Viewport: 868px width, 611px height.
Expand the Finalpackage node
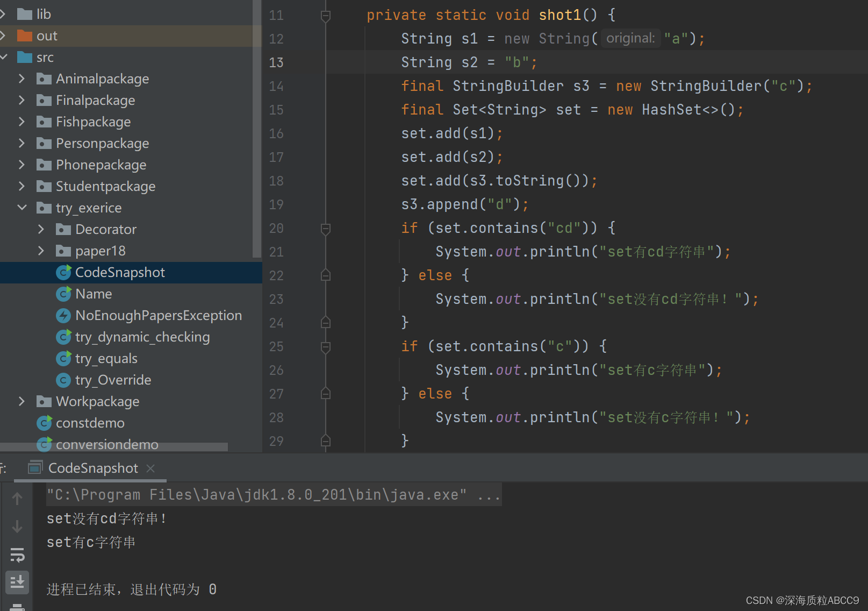(x=21, y=100)
